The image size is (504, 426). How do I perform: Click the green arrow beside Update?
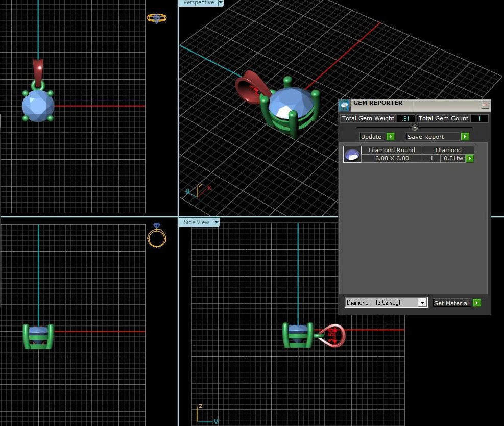[x=390, y=136]
